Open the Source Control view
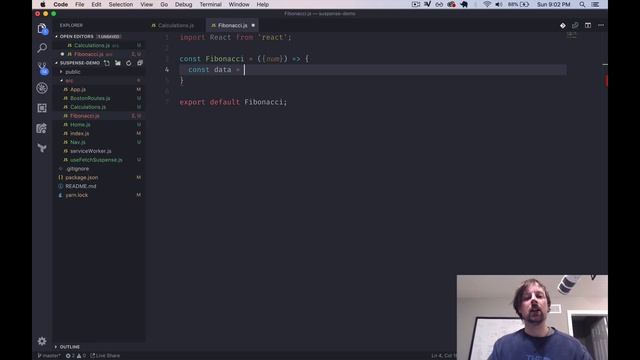 point(42,68)
